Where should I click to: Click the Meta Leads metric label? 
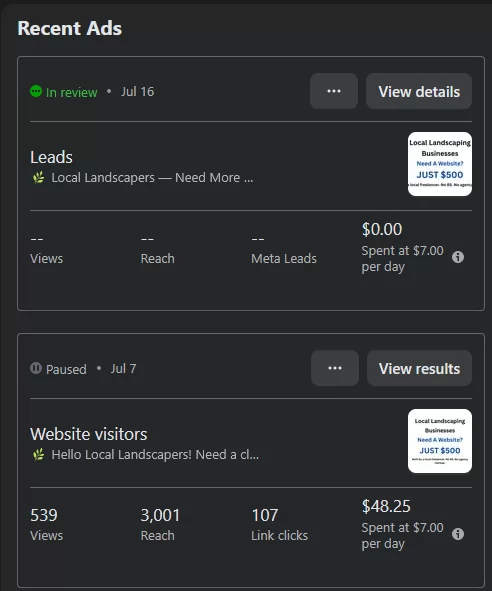284,259
